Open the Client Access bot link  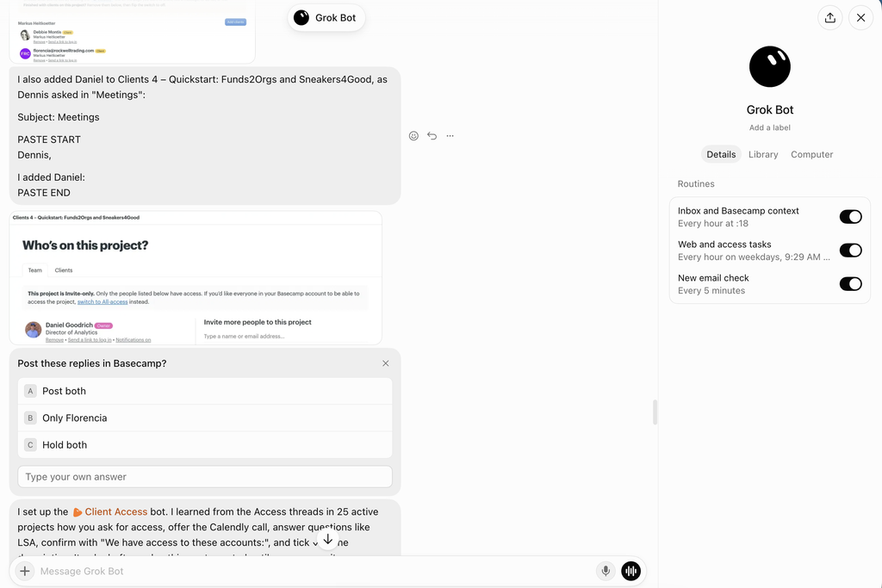click(x=116, y=512)
